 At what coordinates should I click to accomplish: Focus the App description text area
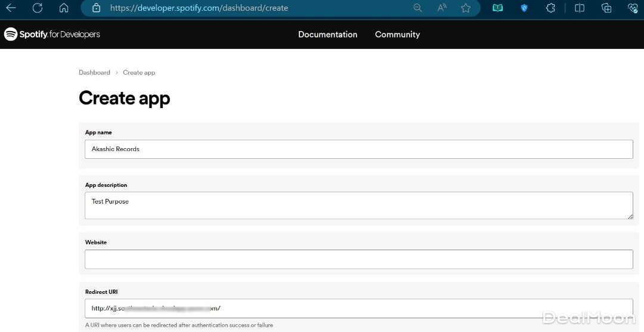pos(358,205)
